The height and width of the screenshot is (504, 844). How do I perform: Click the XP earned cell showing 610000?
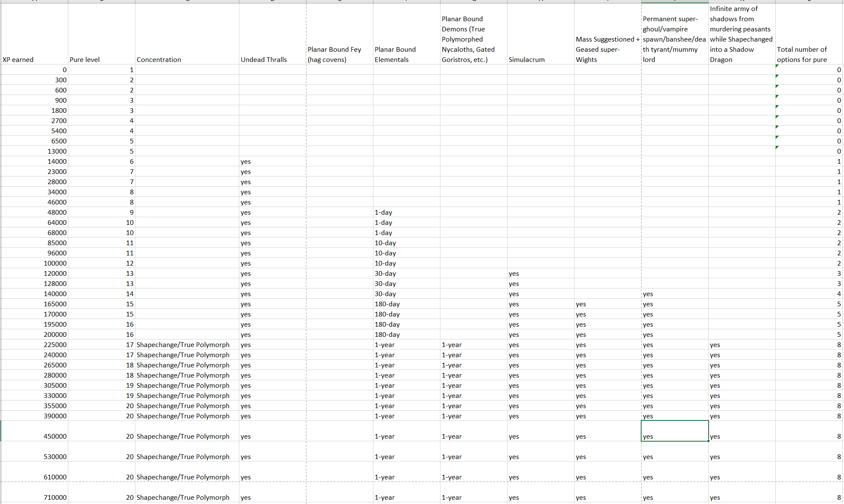(x=34, y=472)
